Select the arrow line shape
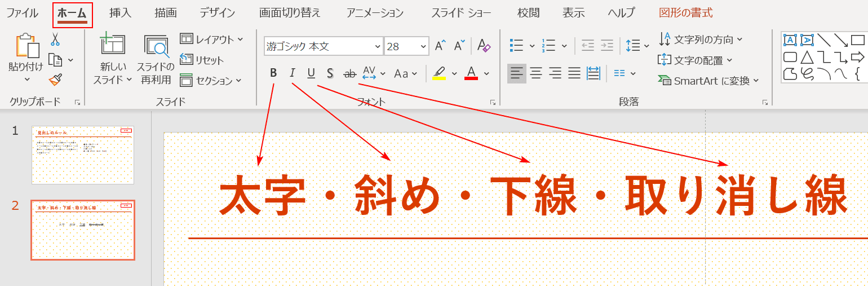The image size is (868, 286). 841,40
